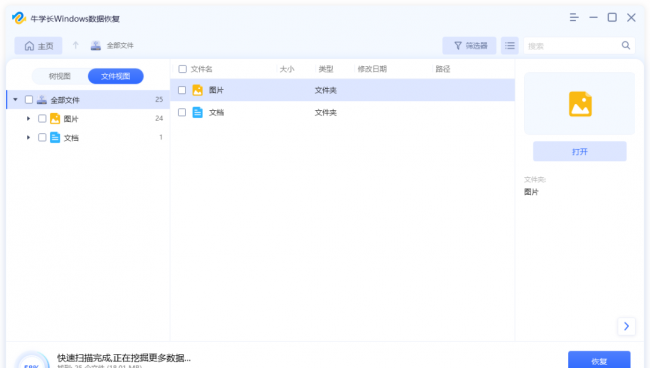Select the 文档 row name in file list
Image resolution: width=650 pixels, height=368 pixels.
216,112
